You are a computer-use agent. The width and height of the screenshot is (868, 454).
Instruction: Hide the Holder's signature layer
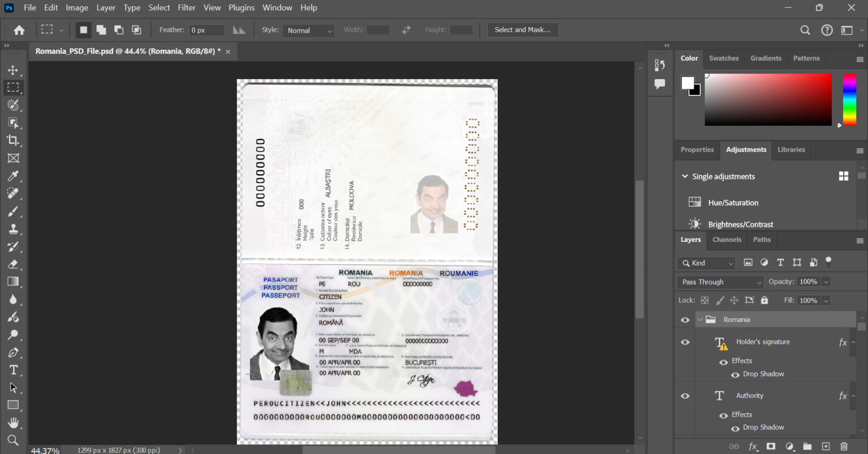(x=685, y=342)
